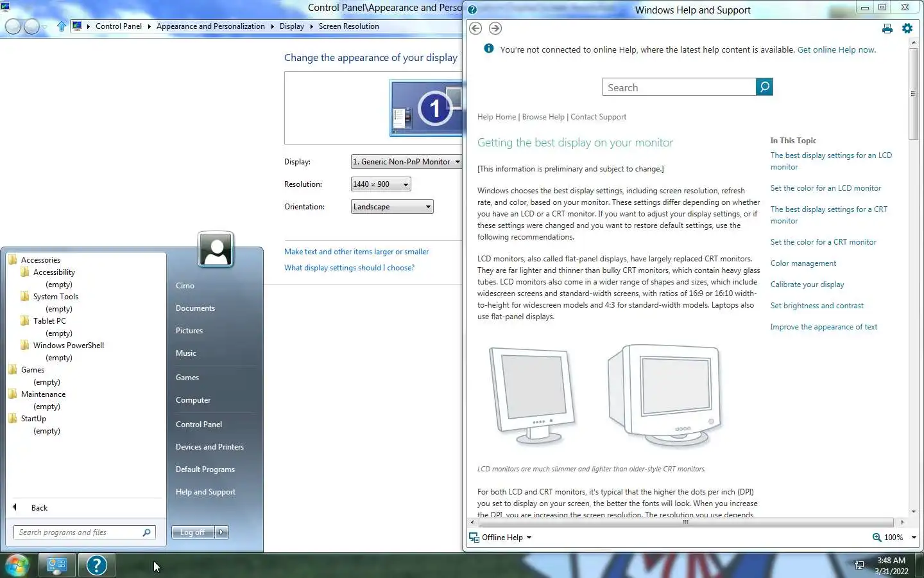The height and width of the screenshot is (578, 924).
Task: Click Get online Help now link
Action: (x=836, y=49)
